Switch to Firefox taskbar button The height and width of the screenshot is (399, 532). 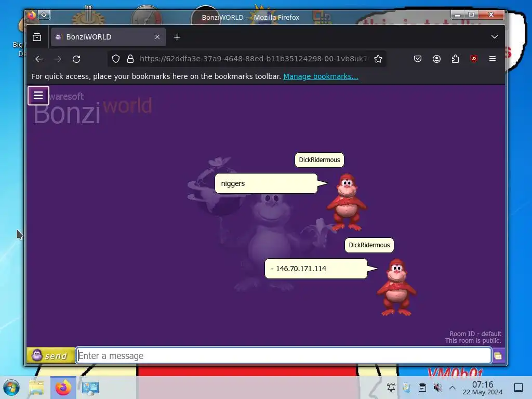[x=63, y=388]
